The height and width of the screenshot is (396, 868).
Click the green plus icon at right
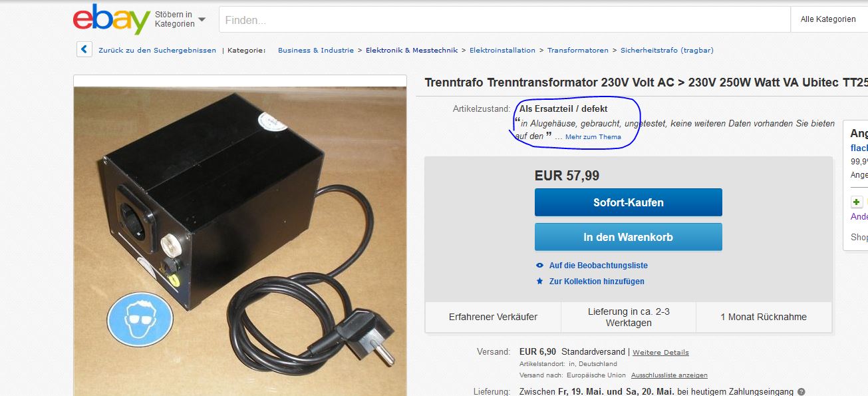857,202
